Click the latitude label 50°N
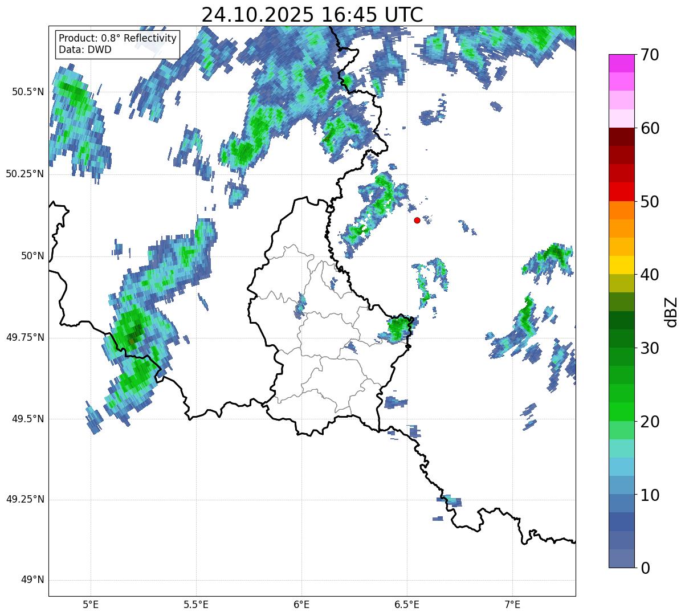This screenshot has width=685, height=616. pyautogui.click(x=33, y=256)
